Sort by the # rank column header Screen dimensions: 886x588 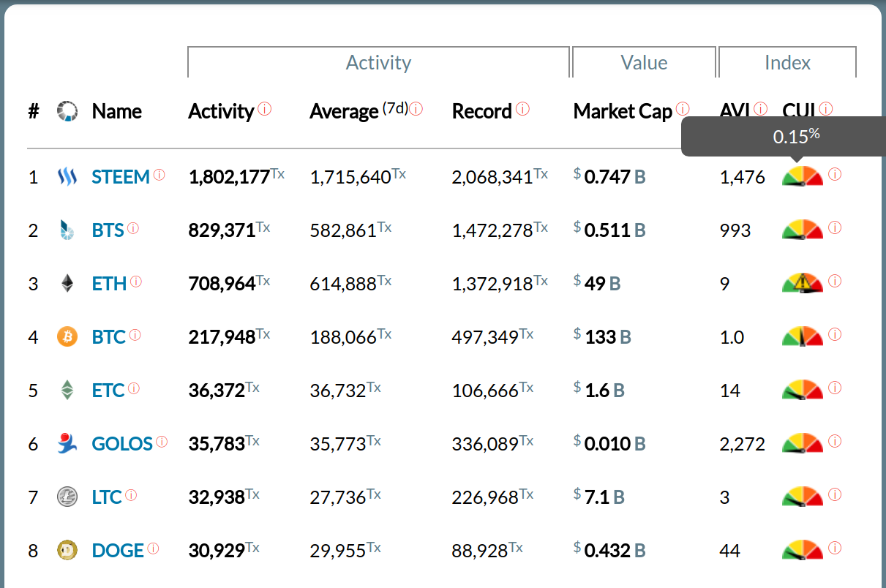(x=34, y=112)
